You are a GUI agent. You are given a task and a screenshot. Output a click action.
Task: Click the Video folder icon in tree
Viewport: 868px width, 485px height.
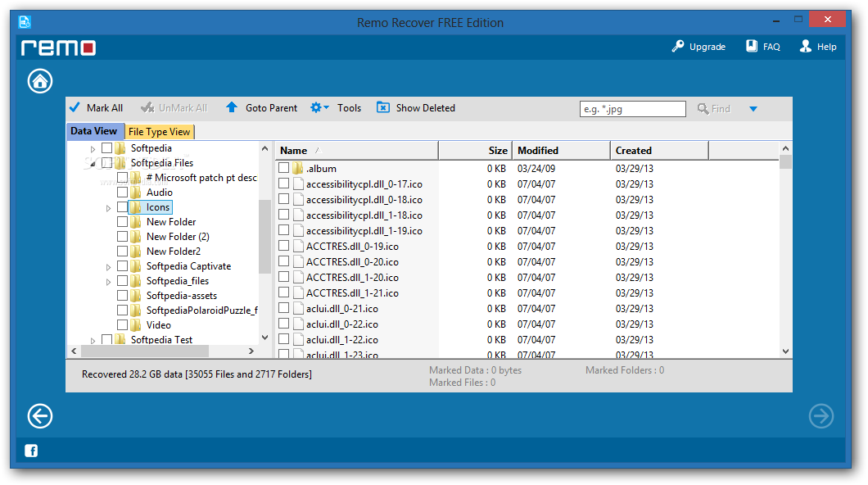tap(136, 325)
